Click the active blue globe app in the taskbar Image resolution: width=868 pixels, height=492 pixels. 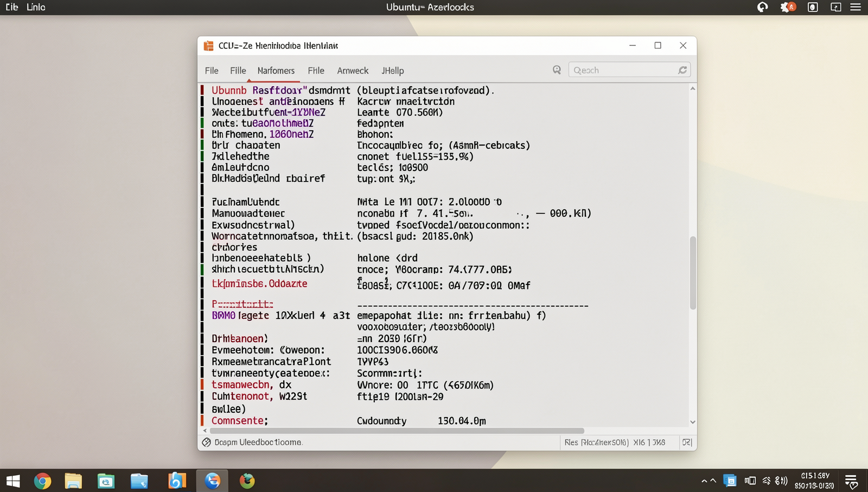click(x=213, y=481)
